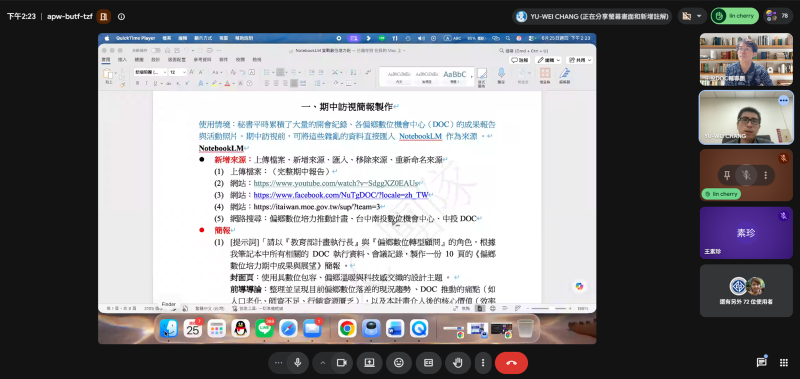Open the 編輯 editing mode dropdown

coord(548,60)
